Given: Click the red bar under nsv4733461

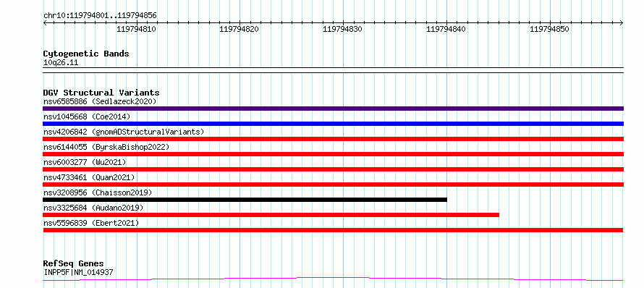Looking at the screenshot, I should [333, 185].
